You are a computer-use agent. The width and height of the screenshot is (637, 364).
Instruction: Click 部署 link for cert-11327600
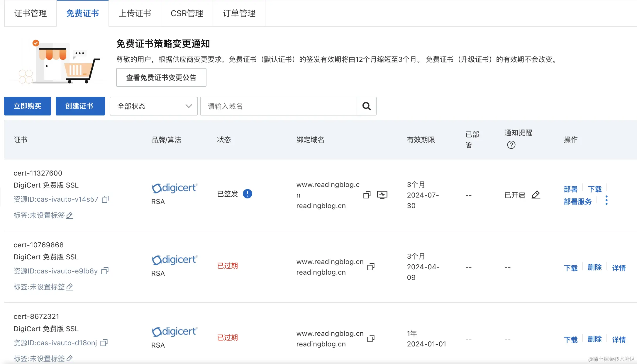[570, 189]
